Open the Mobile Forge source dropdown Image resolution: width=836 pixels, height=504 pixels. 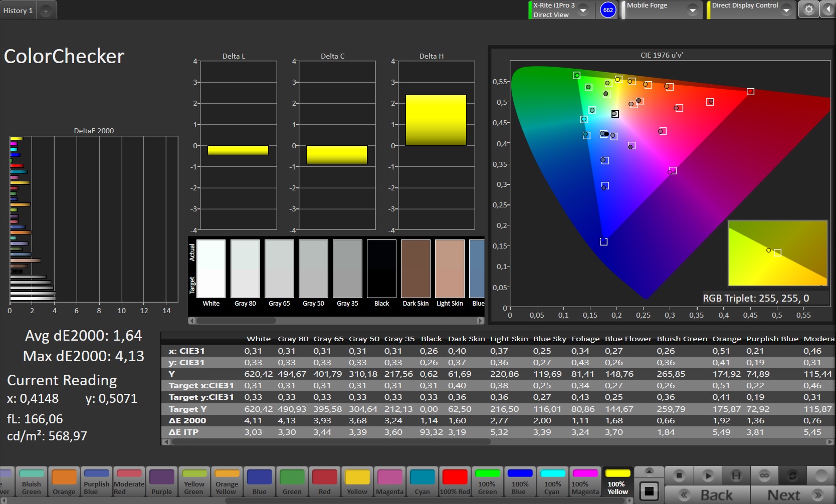692,10
